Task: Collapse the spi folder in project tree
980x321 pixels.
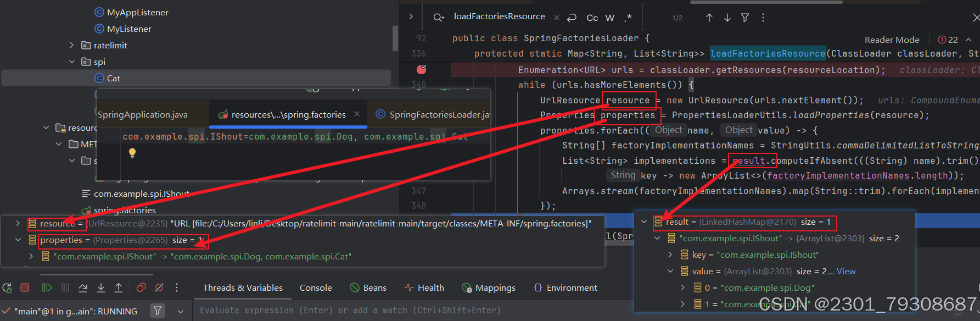Action: coord(72,62)
